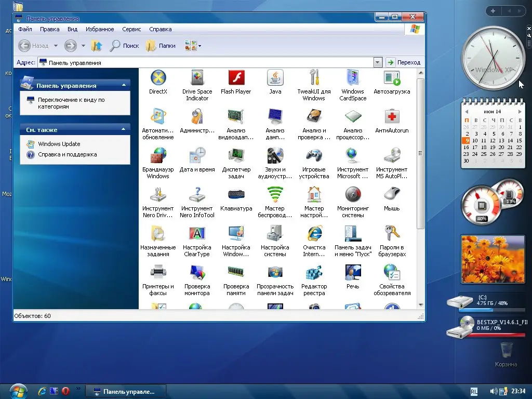Launch Редактор реестра
The height and width of the screenshot is (399, 532).
(314, 280)
